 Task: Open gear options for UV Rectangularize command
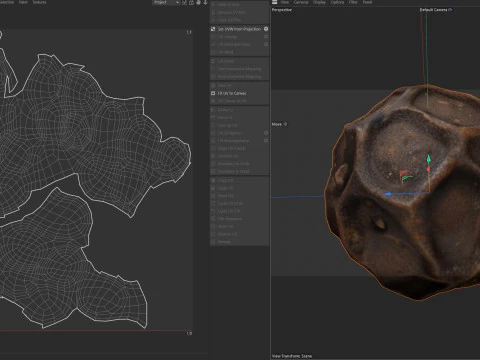click(x=266, y=140)
